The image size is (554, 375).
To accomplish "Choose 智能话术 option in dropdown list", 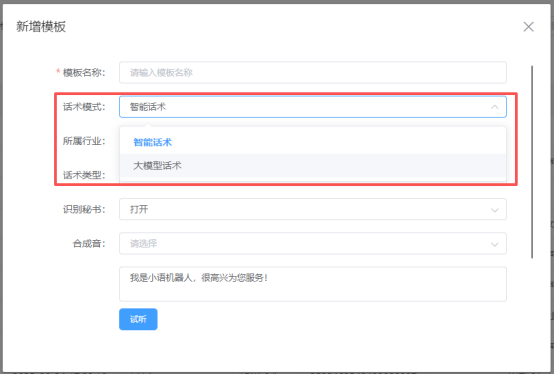I will [x=313, y=142].
